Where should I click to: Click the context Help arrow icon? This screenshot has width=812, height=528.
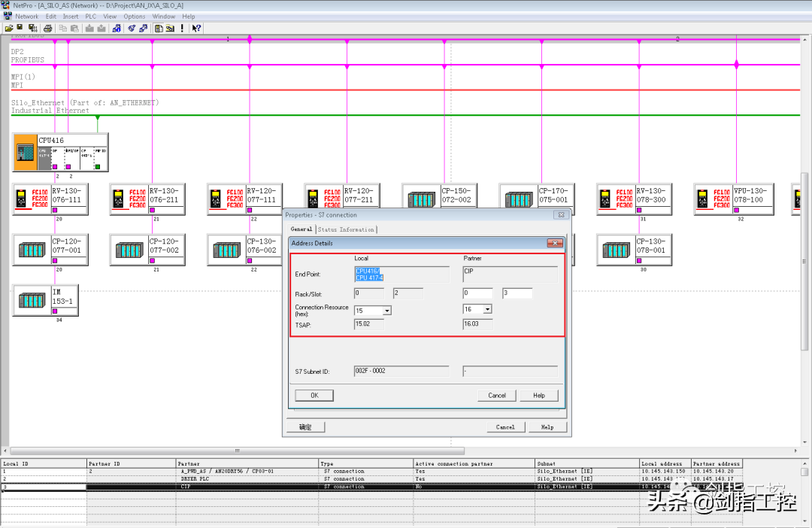tap(196, 29)
